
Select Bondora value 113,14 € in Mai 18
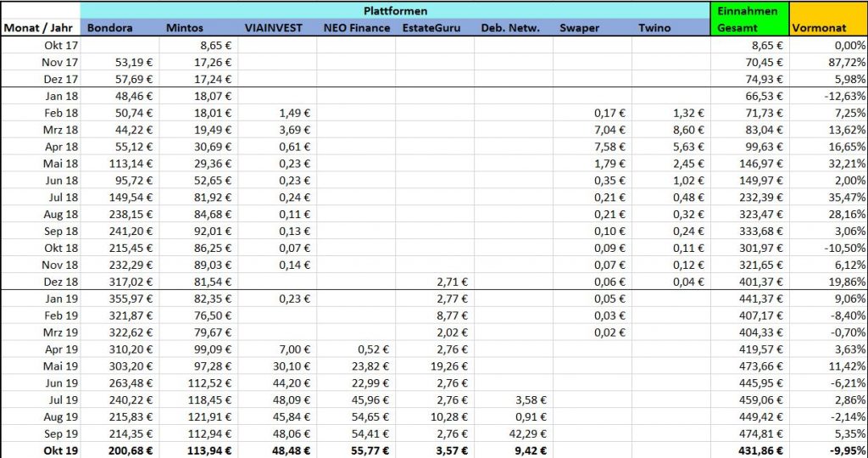tap(120, 164)
